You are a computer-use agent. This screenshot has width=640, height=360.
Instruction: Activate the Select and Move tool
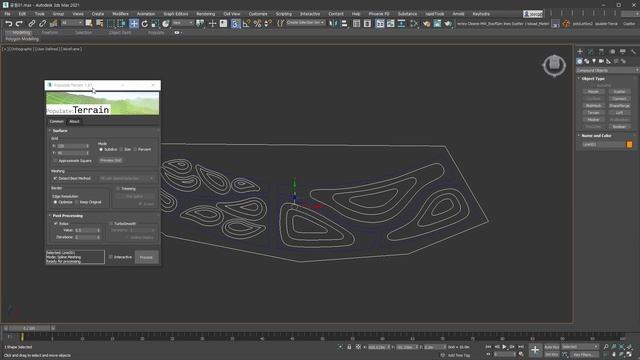[133, 24]
